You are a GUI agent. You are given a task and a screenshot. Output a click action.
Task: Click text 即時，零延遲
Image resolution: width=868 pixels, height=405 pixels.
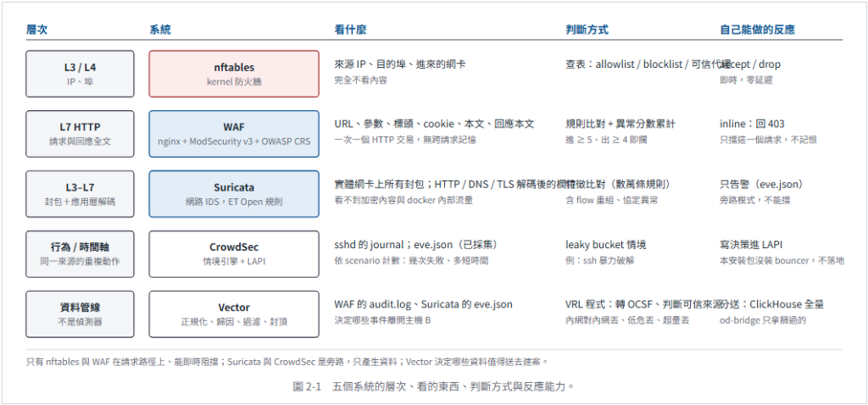(x=746, y=80)
